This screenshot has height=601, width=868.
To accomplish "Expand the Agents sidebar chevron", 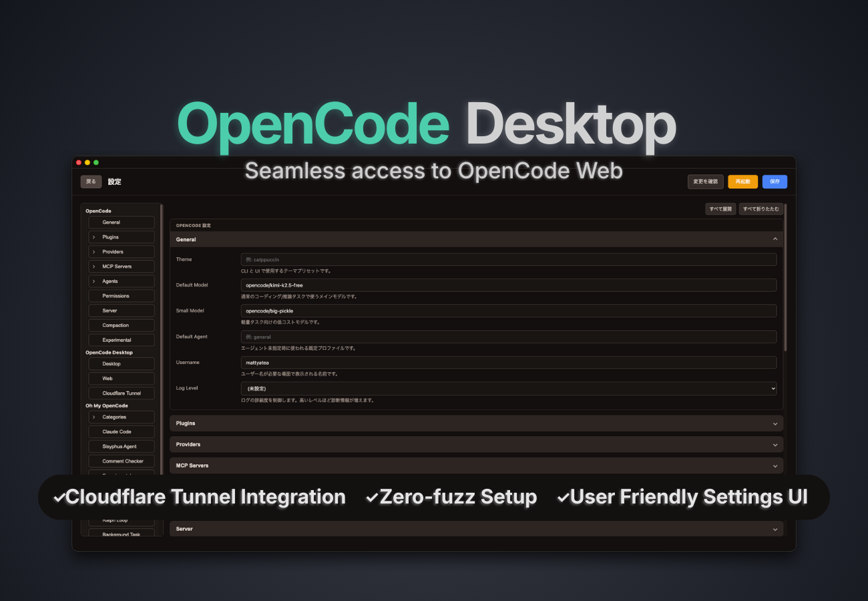I will click(x=93, y=281).
